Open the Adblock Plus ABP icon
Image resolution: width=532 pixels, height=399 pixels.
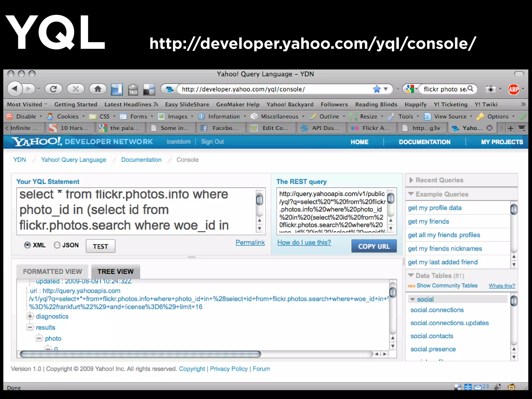click(513, 89)
